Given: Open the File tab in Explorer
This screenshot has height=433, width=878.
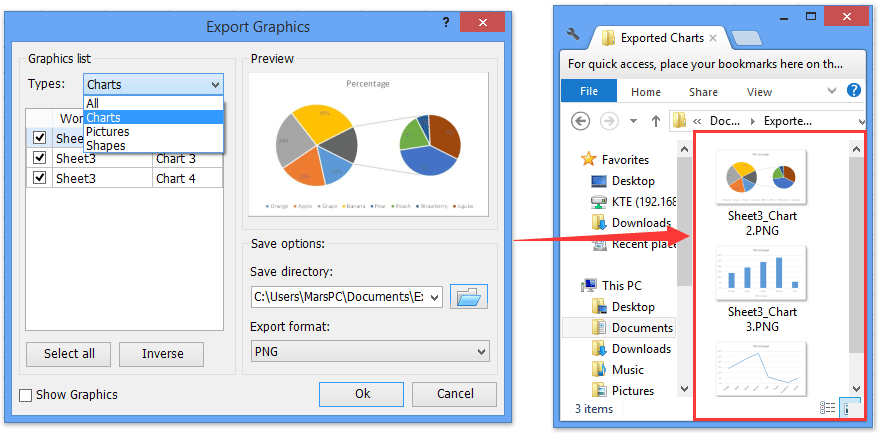Looking at the screenshot, I should click(589, 91).
